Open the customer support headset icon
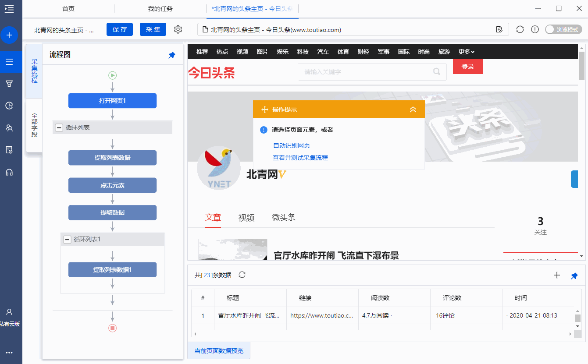Viewport: 588px width, 364px height. coord(9,172)
